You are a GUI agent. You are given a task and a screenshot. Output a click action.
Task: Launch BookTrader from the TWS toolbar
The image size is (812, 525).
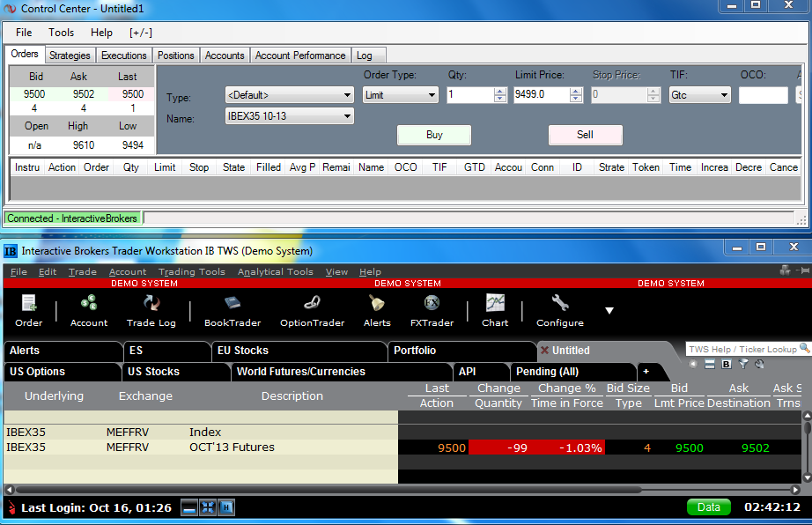click(233, 311)
